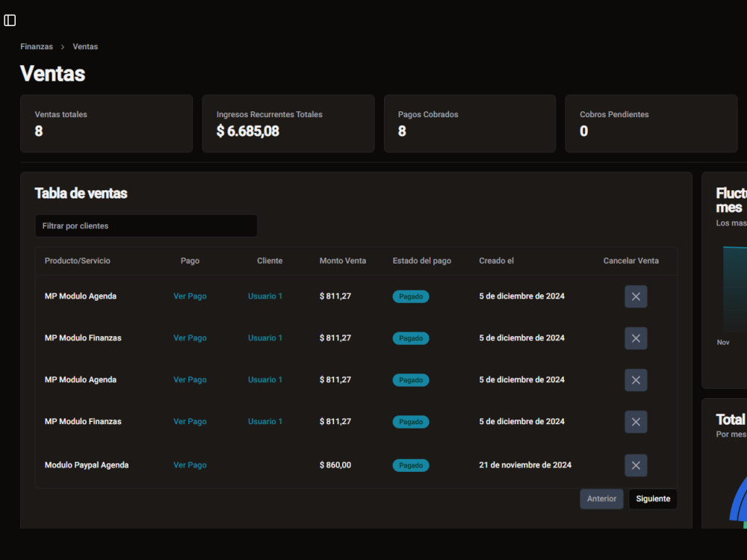
Task: Toggle the sidebar panel icon
Action: [x=10, y=20]
